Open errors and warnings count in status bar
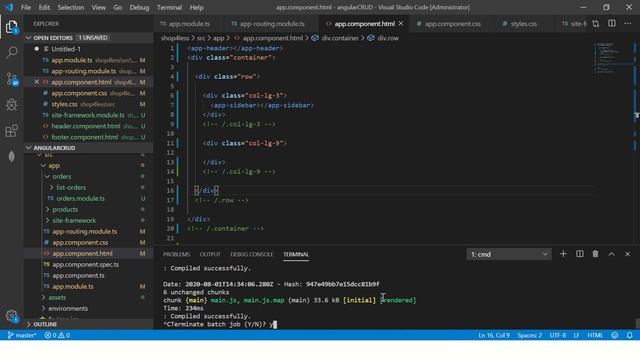The width and height of the screenshot is (640, 360). click(x=57, y=335)
